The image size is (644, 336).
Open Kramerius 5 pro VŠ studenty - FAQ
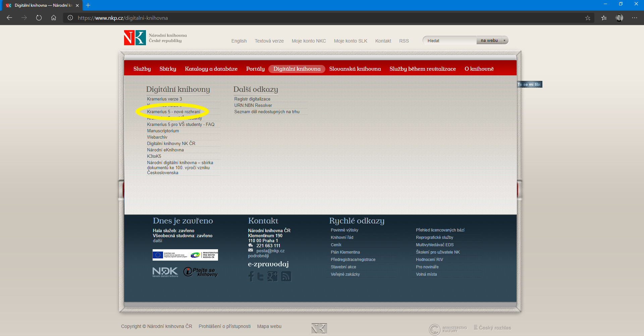pos(180,125)
